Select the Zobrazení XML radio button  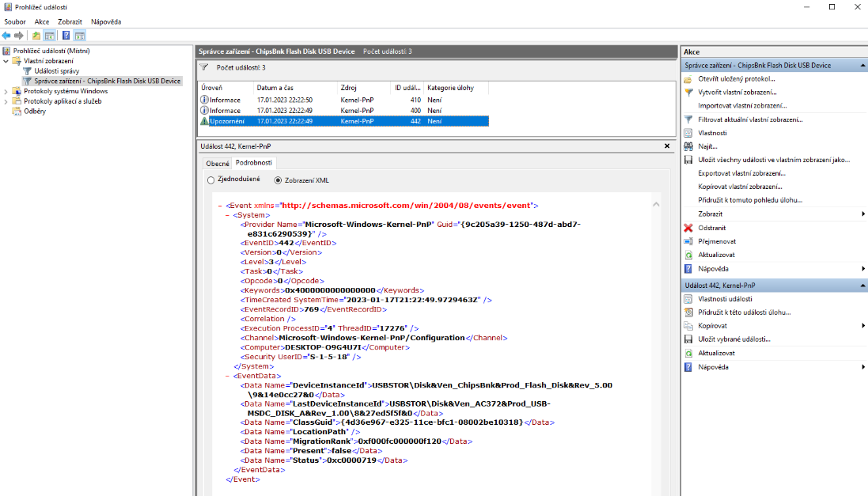tap(278, 180)
